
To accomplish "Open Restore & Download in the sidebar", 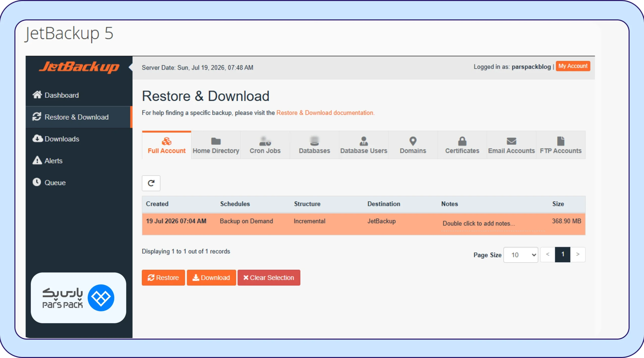I will click(x=79, y=117).
